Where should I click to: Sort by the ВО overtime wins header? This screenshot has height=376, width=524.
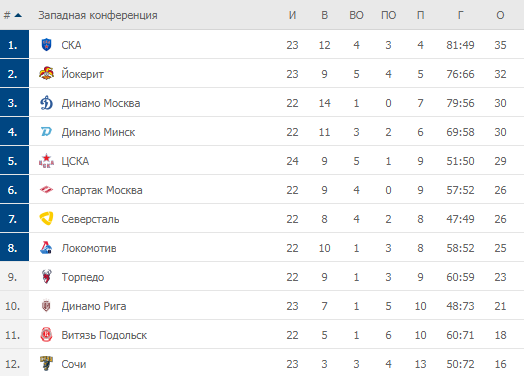[x=356, y=15]
